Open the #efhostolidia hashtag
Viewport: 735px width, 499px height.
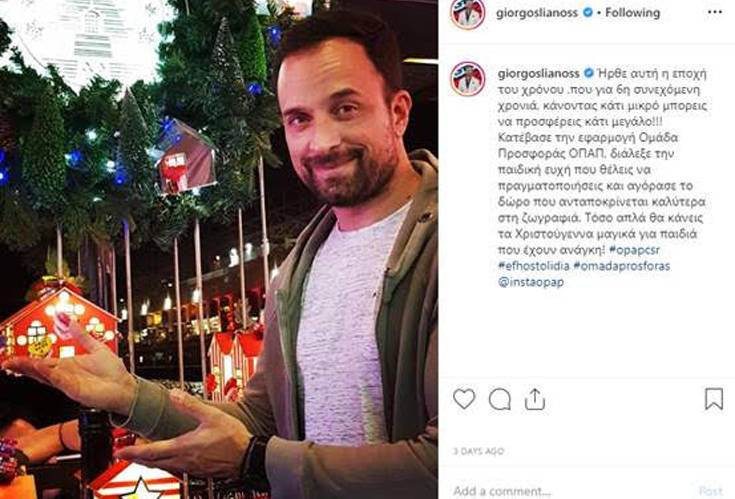click(533, 266)
